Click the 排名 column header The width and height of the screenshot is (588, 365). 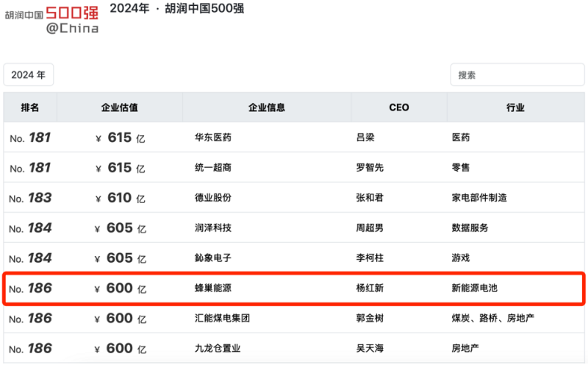click(30, 107)
